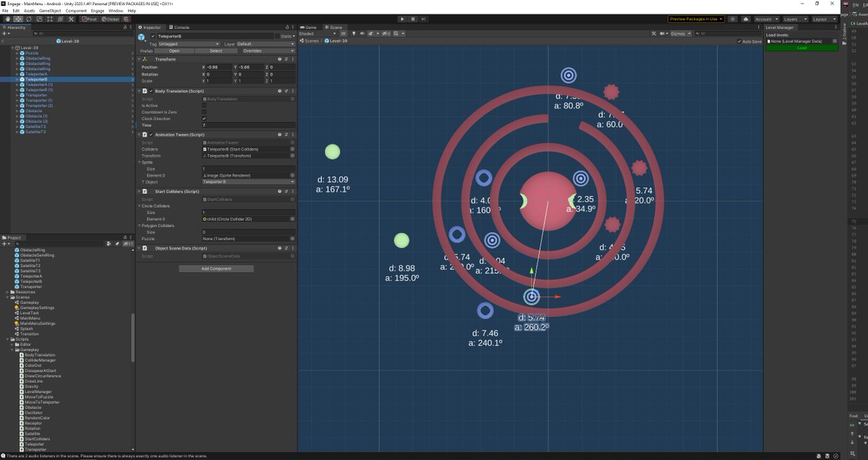Open Body Translation component options menu
The width and height of the screenshot is (868, 460).
tap(293, 91)
